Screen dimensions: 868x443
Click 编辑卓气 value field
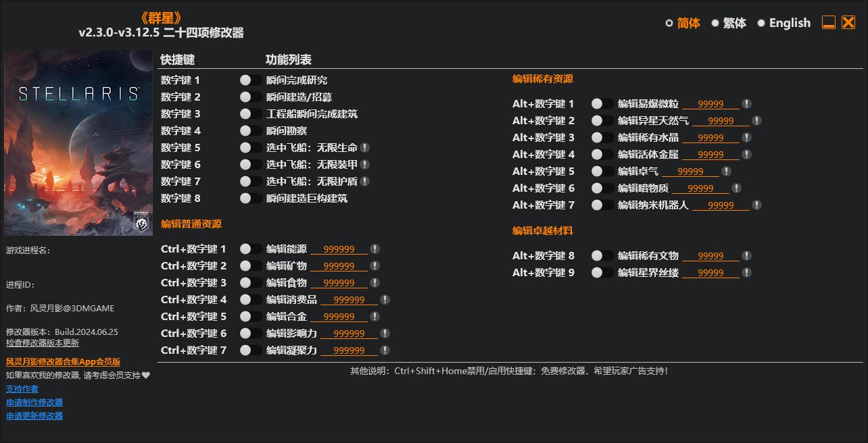pos(690,172)
